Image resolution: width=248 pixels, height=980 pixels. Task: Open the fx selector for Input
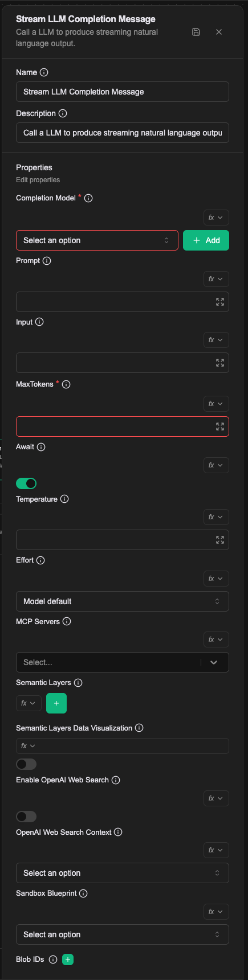pyautogui.click(x=216, y=340)
